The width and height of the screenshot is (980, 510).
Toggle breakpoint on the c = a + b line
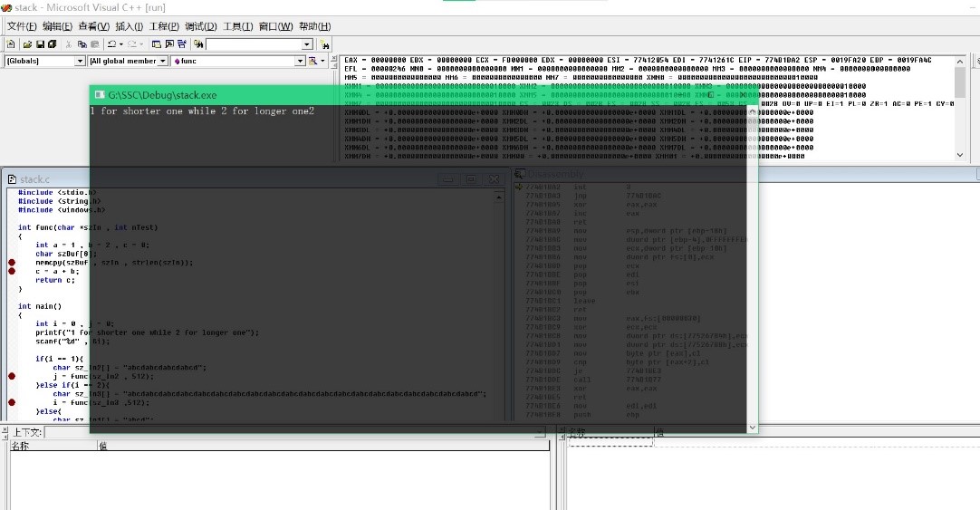tap(11, 271)
